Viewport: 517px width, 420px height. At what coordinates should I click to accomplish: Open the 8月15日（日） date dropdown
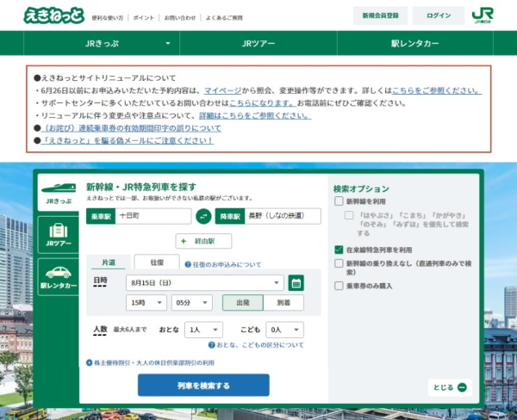[x=205, y=283]
